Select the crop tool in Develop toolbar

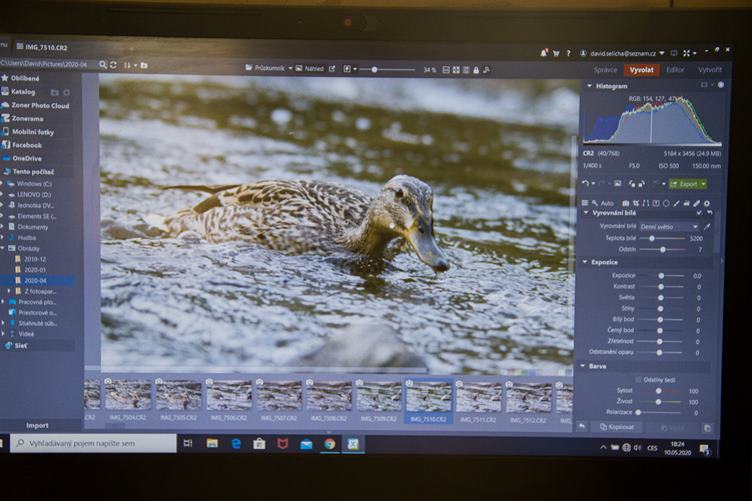(636, 203)
